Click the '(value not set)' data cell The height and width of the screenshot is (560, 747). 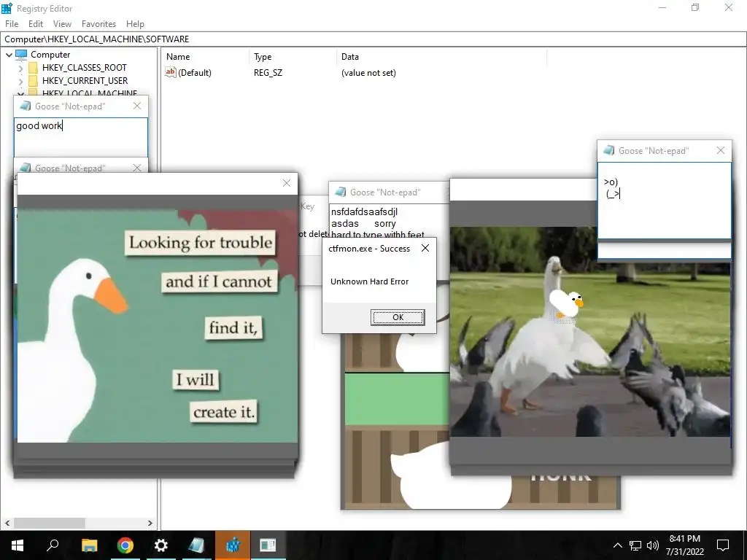368,73
